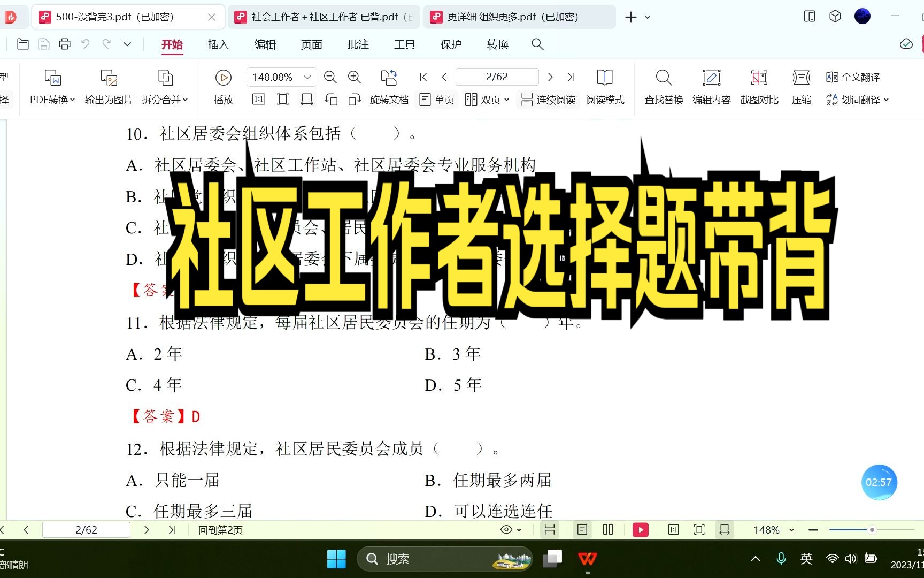The image size is (924, 578).
Task: Click the 旋转文档 tool
Action: (389, 87)
